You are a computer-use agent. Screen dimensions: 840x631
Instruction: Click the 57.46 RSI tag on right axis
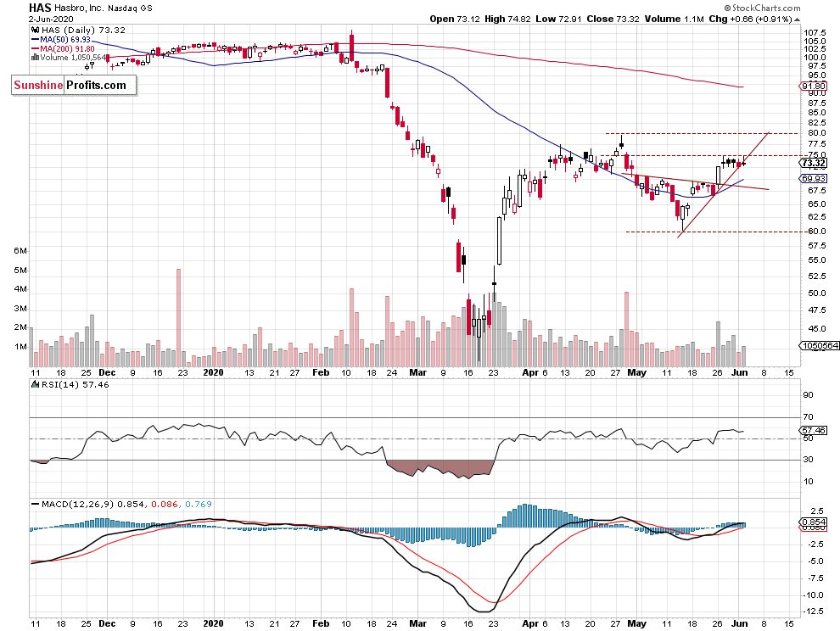(813, 430)
